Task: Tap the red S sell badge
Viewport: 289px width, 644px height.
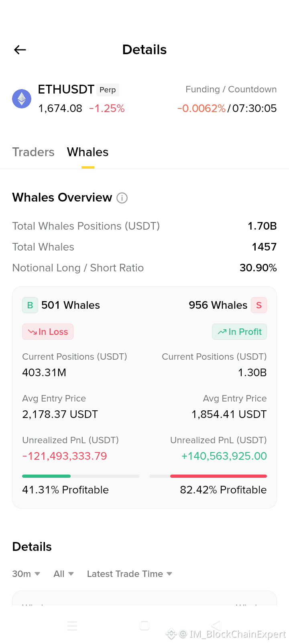Action: (x=259, y=305)
